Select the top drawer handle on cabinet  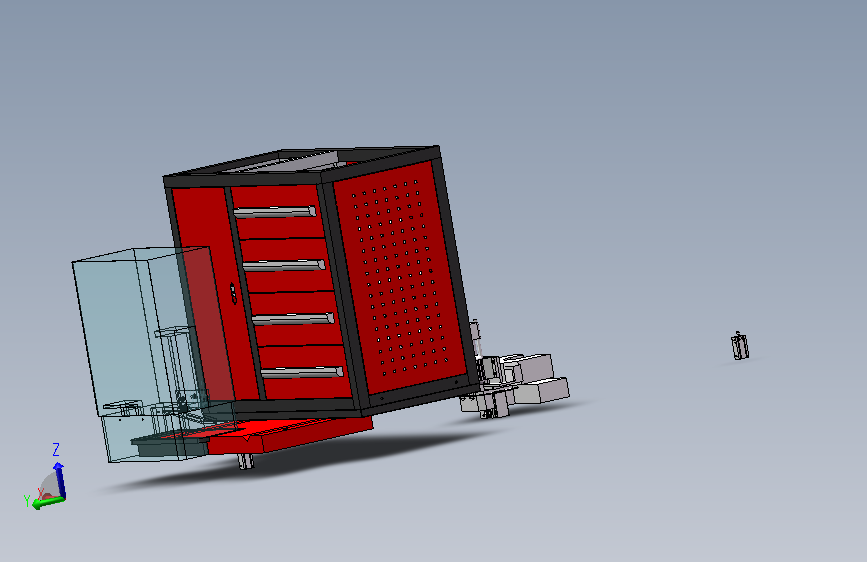pos(275,212)
